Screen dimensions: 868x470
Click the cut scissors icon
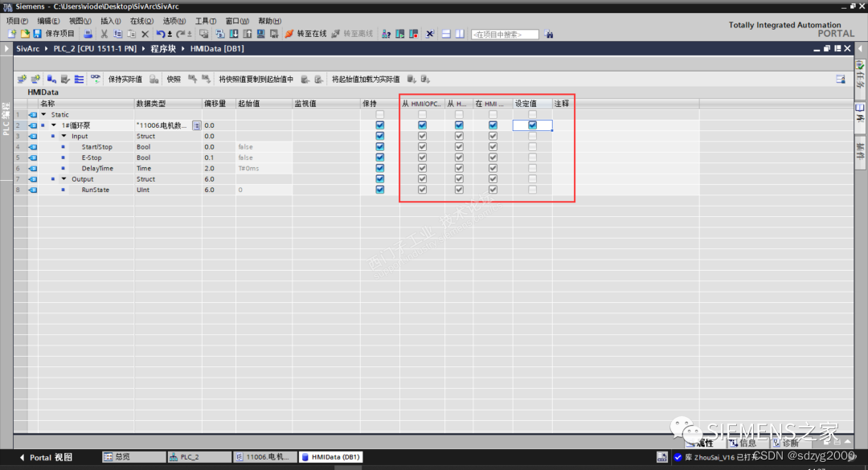104,34
